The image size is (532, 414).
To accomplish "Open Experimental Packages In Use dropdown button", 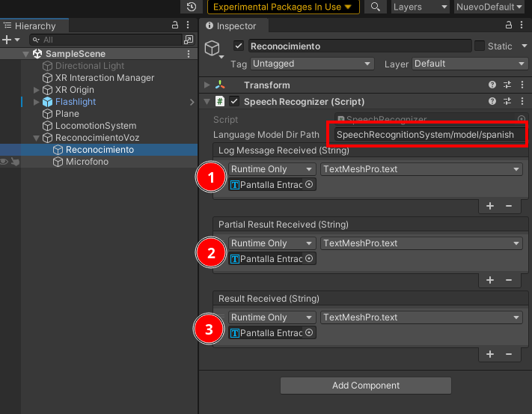I will pos(283,7).
